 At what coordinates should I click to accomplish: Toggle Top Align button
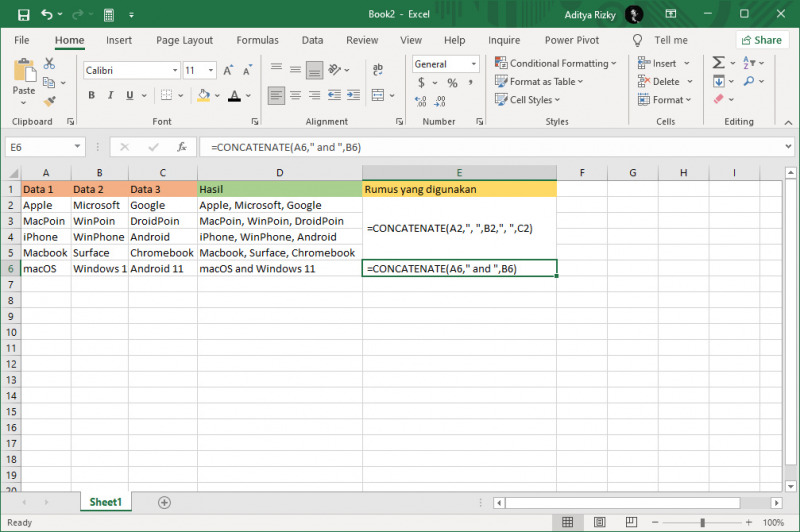tap(276, 69)
